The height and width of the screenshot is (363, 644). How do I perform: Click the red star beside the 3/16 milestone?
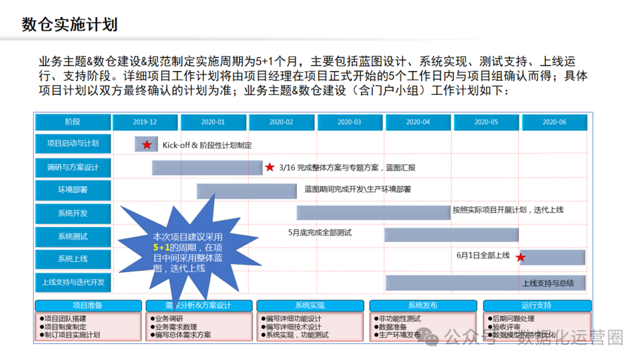270,167
